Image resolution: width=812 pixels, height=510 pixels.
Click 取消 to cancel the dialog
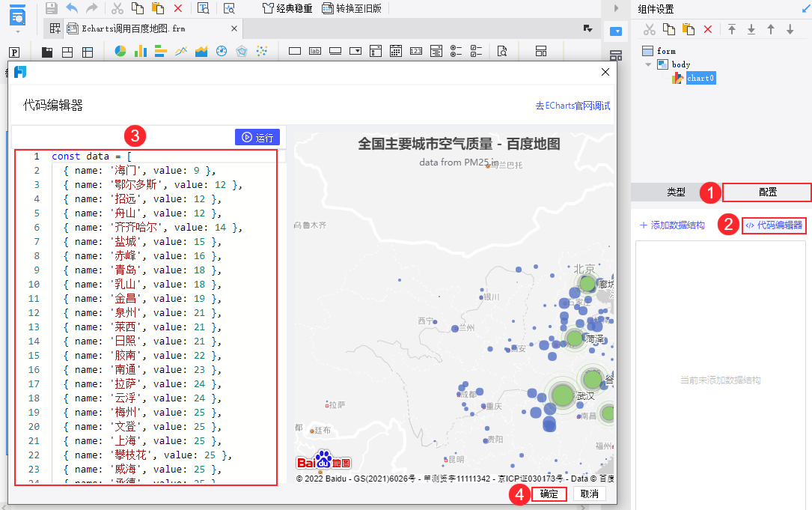click(x=589, y=494)
